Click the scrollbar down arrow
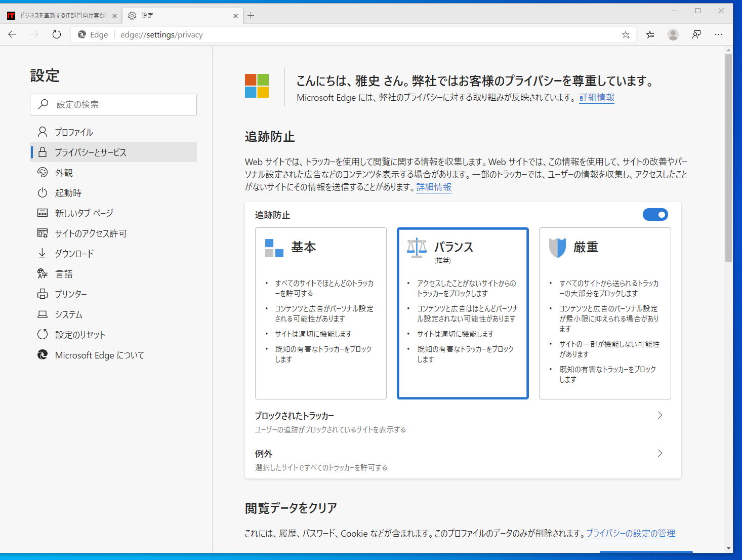The image size is (742, 560). (x=728, y=548)
